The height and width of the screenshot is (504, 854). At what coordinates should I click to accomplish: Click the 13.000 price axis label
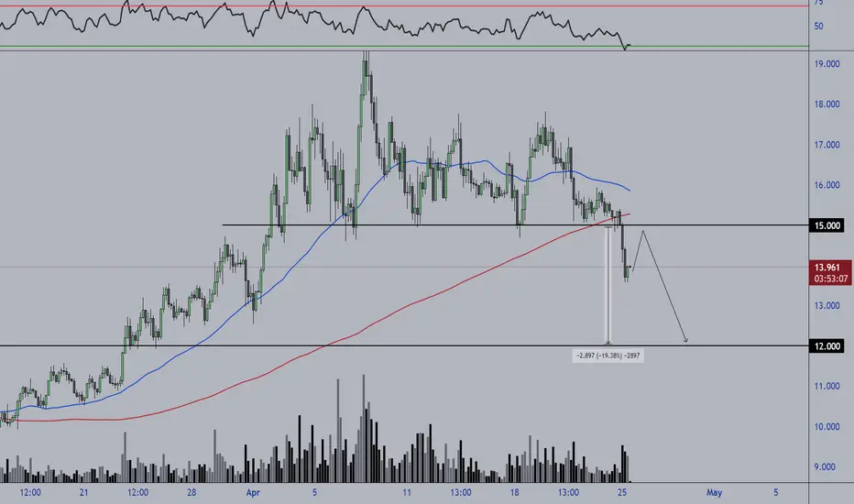[x=827, y=306]
